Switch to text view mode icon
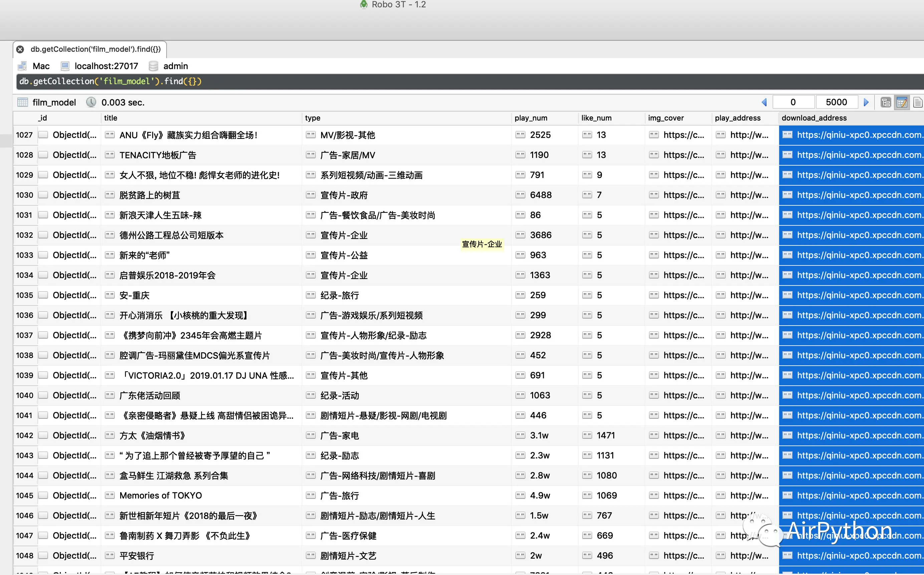Screen dimensions: 924x575 [x=918, y=102]
